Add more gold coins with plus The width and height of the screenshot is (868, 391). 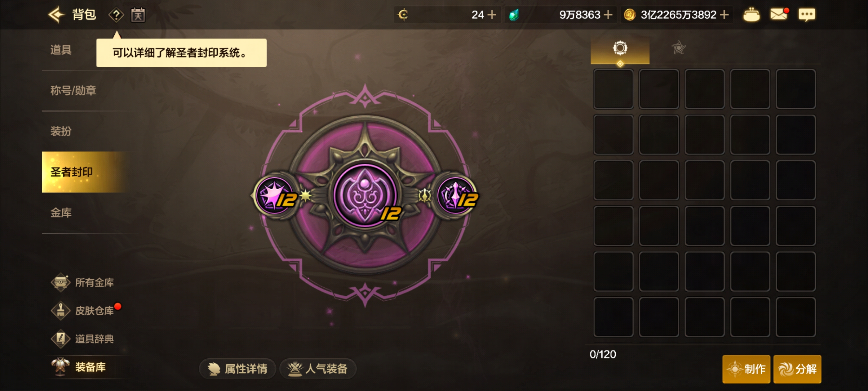click(724, 15)
